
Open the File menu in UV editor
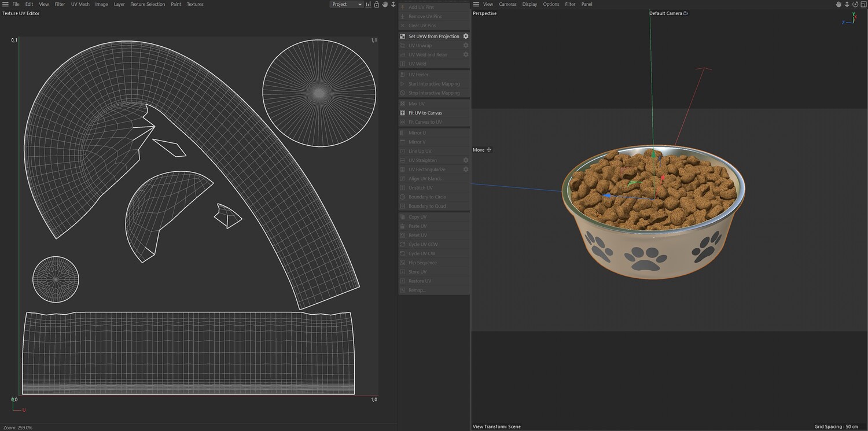(16, 4)
